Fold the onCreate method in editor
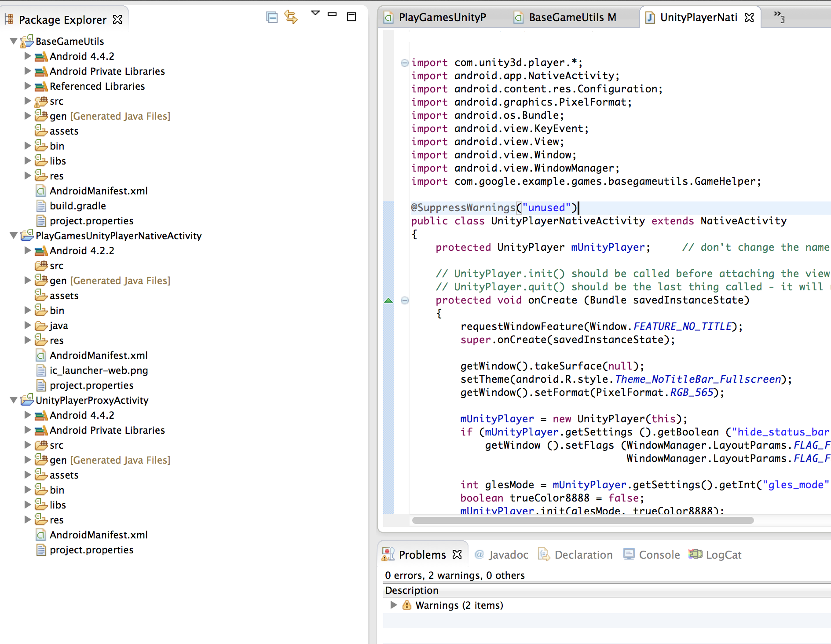 [405, 300]
